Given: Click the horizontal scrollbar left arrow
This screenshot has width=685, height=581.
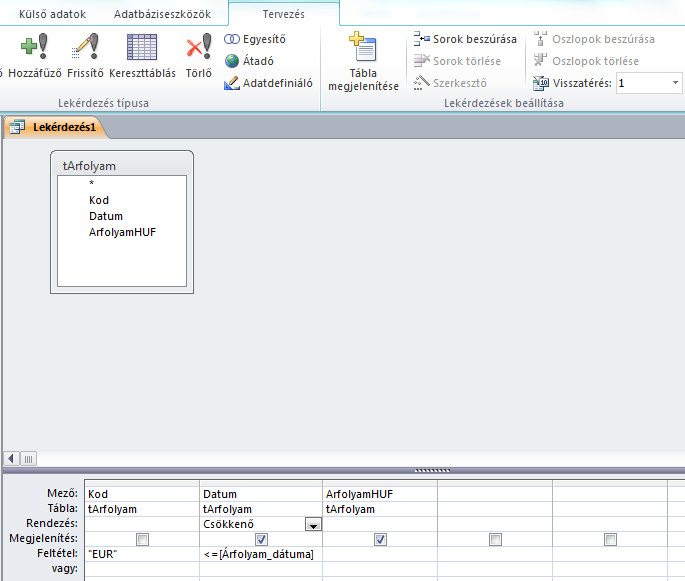Looking at the screenshot, I should [x=11, y=458].
